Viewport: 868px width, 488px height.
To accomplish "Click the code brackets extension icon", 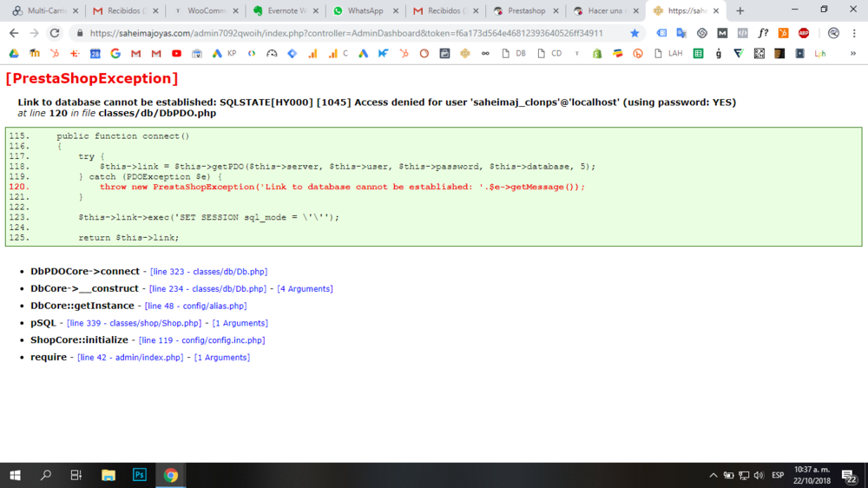I will [x=742, y=33].
